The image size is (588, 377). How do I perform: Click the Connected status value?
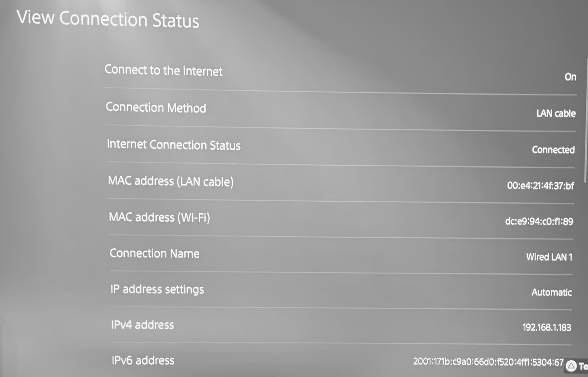click(x=553, y=150)
